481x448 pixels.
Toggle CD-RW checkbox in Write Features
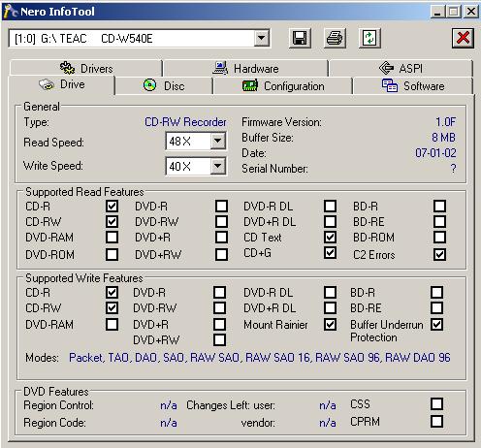pyautogui.click(x=112, y=307)
